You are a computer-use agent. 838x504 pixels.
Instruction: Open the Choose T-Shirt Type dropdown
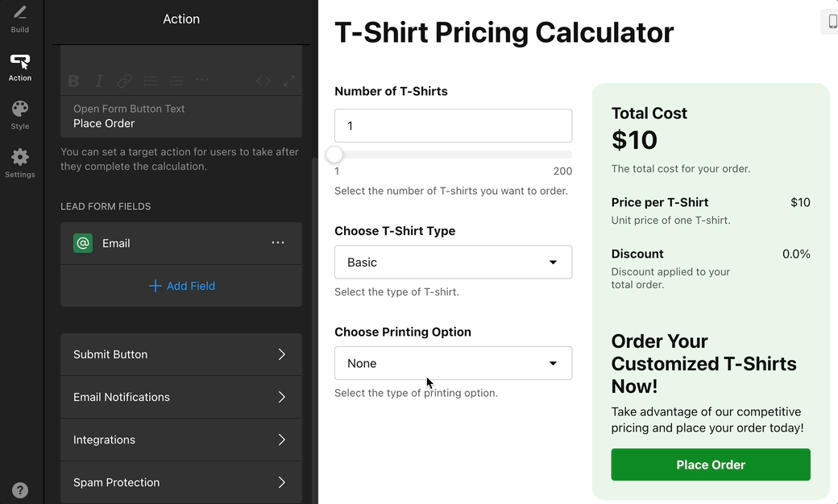[453, 262]
